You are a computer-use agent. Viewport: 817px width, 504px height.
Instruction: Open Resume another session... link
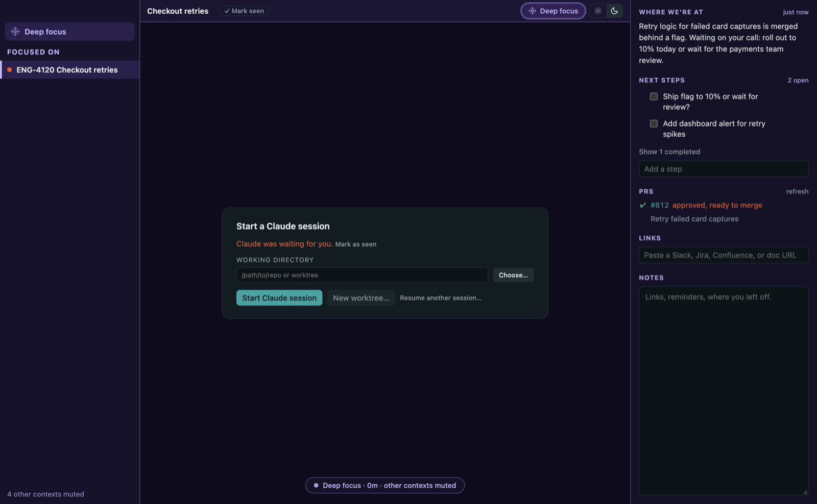pyautogui.click(x=441, y=298)
